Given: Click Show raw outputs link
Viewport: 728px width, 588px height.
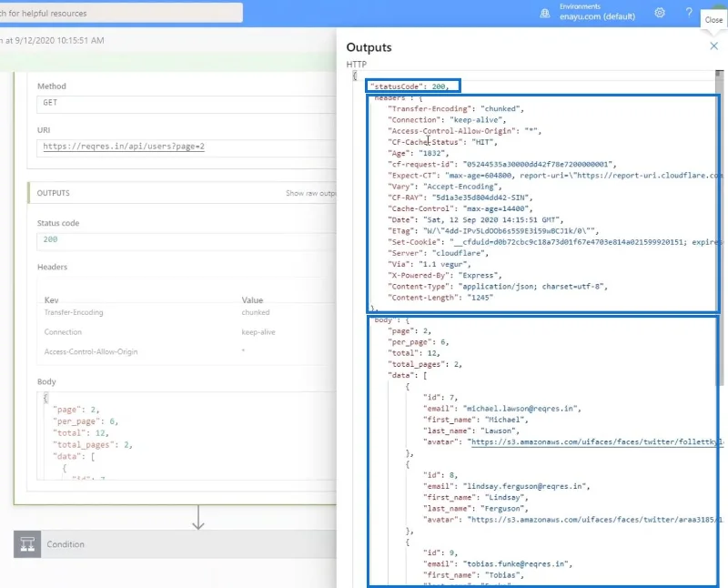Looking at the screenshot, I should coord(310,193).
